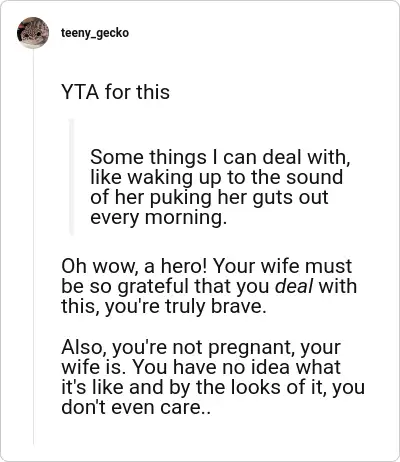Click the line "it's like and by the looks"
Image resolution: width=400 pixels, height=462 pixels.
tap(213, 387)
